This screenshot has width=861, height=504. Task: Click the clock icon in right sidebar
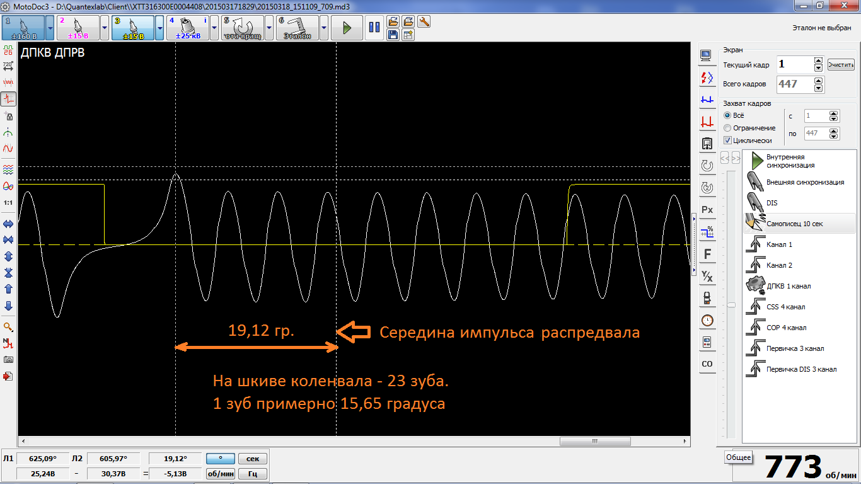click(x=707, y=320)
